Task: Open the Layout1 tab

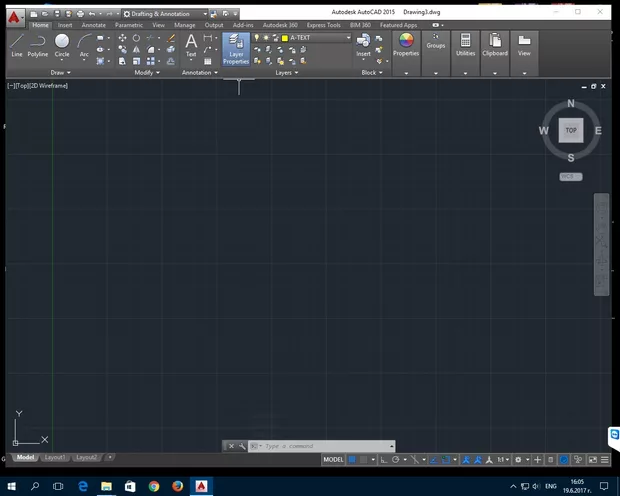Action: 55,457
